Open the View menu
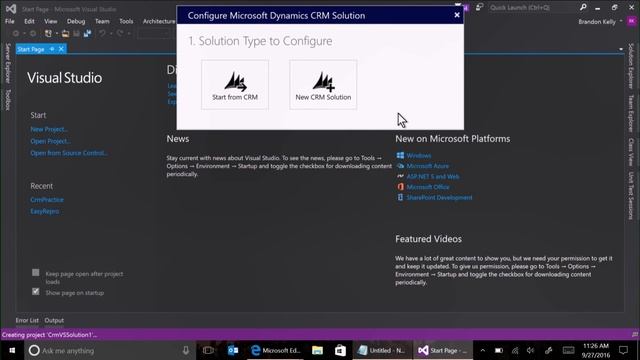Viewport: 640px width, 360px height. tap(51, 21)
